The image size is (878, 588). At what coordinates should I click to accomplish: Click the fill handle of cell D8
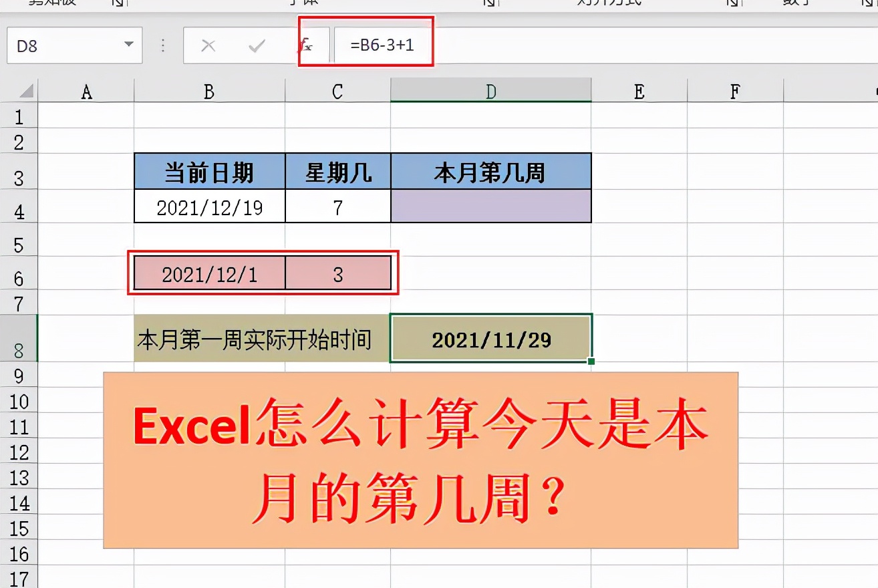tap(591, 361)
